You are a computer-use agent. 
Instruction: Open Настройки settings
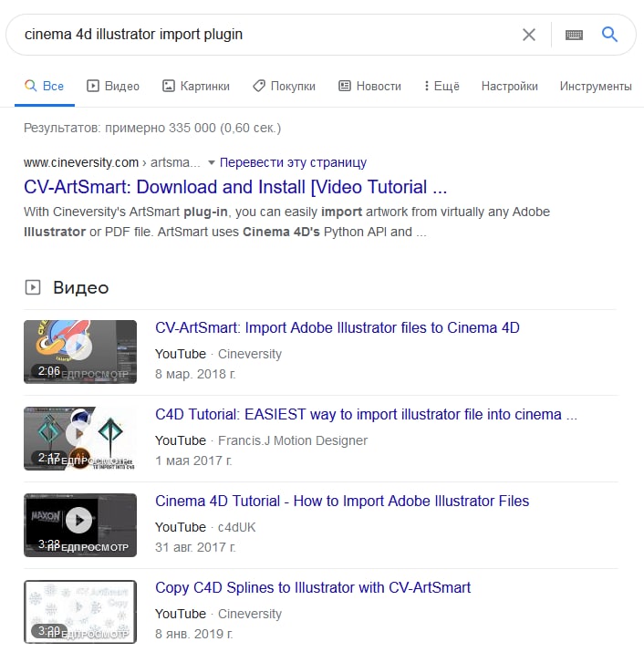(509, 86)
